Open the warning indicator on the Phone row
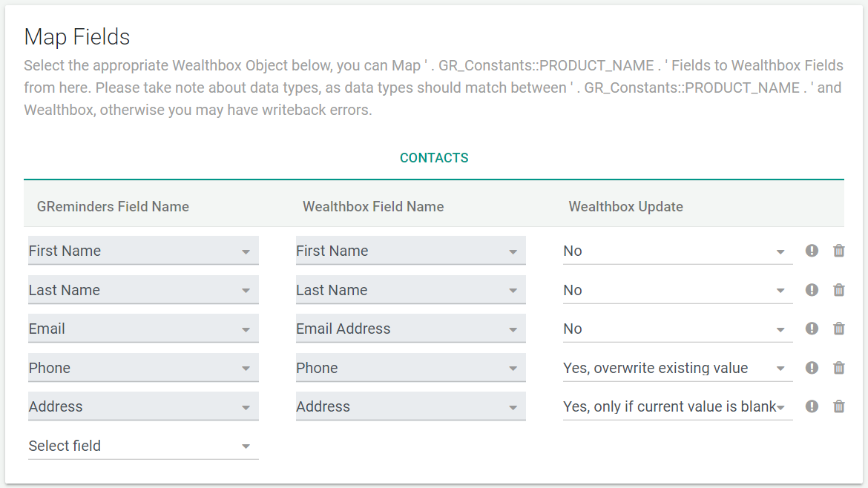Screen dimensions: 868x488 [x=812, y=367]
